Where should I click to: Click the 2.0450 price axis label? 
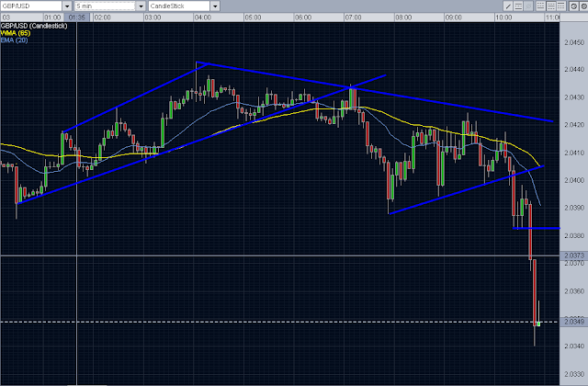pos(574,42)
